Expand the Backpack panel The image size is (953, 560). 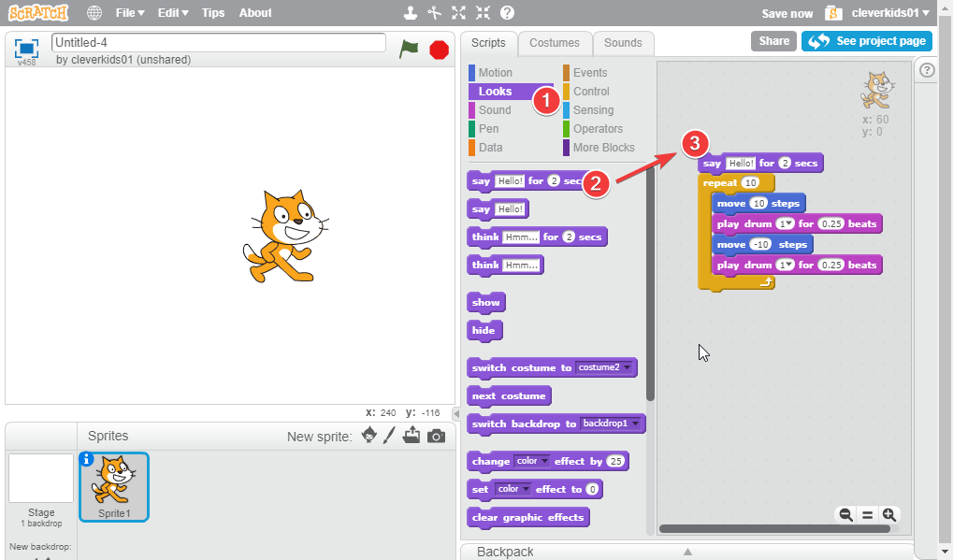pos(687,552)
